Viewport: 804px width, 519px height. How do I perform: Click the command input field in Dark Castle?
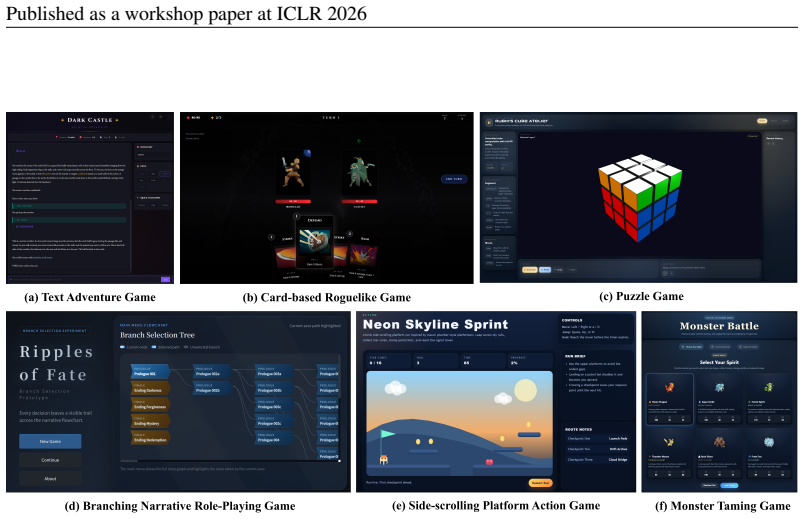(x=84, y=280)
